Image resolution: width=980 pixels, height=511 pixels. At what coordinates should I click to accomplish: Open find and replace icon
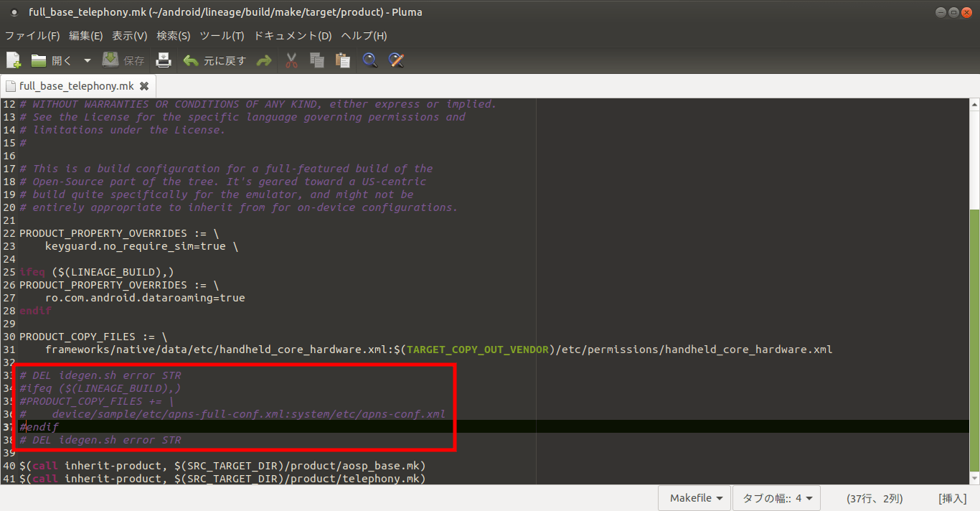click(396, 61)
